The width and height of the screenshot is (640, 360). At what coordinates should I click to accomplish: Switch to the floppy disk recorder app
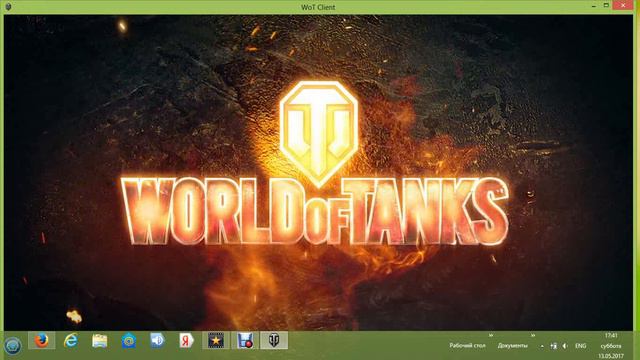tap(245, 340)
